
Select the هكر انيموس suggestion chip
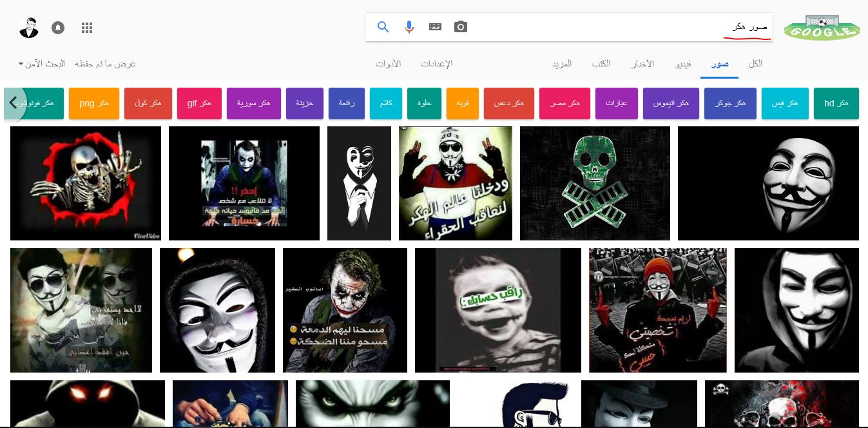coord(671,104)
